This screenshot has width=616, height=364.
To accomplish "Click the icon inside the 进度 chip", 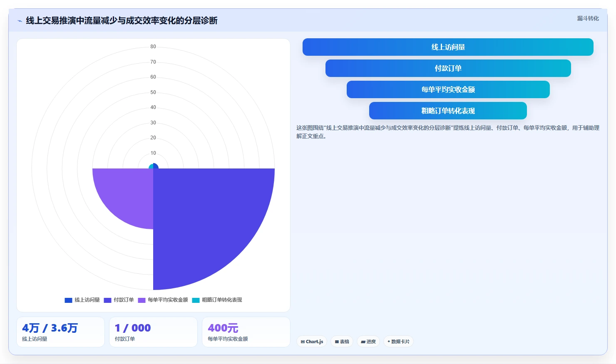I will coord(363,342).
